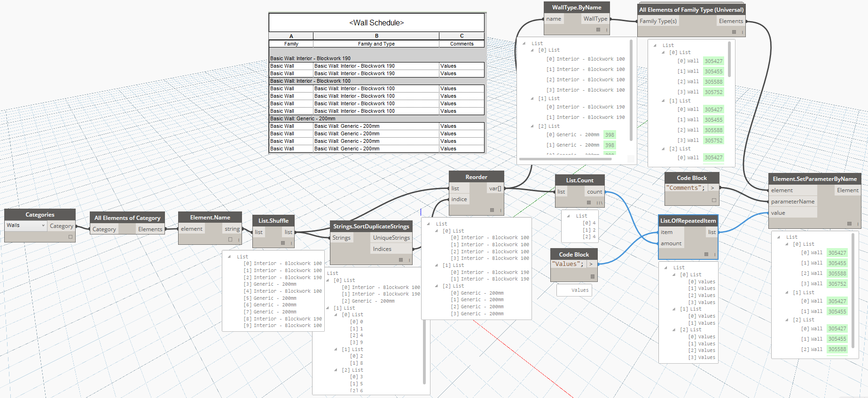Viewport: 868px width, 398px height.
Task: Toggle the preview pin on the Categories node
Action: coord(70,237)
